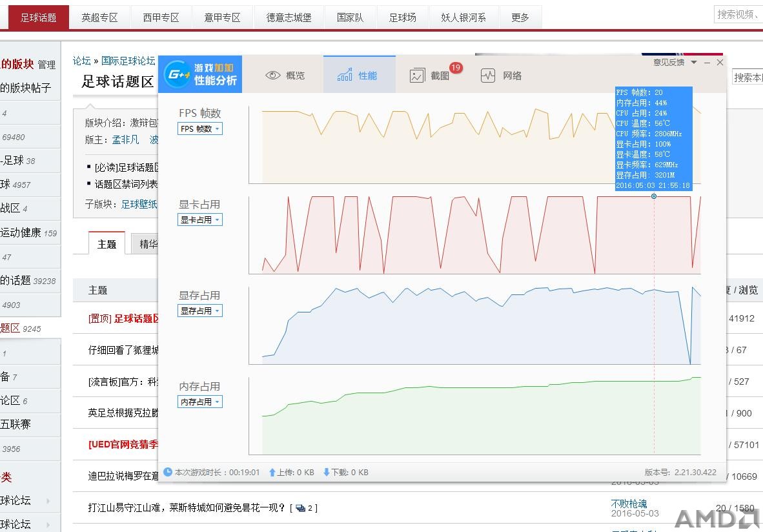The width and height of the screenshot is (763, 532).
Task: Open the 仔细回看了狐狸城 thread
Action: coord(123,350)
